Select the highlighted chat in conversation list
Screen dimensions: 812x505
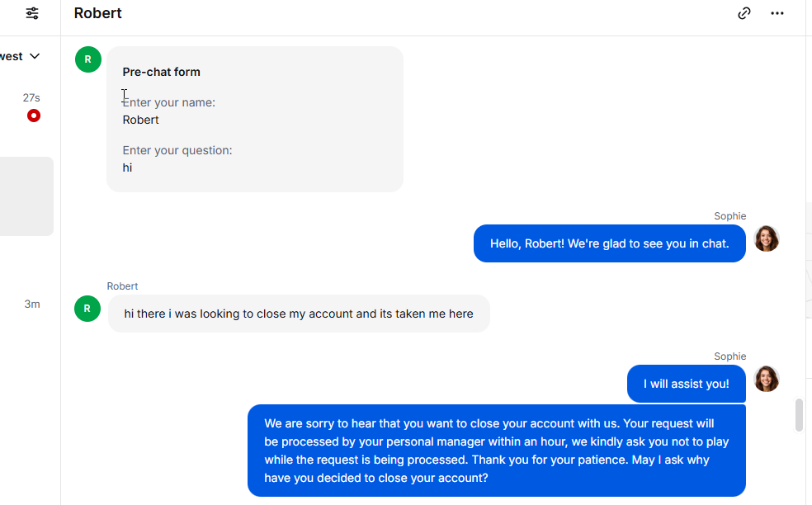pyautogui.click(x=26, y=196)
